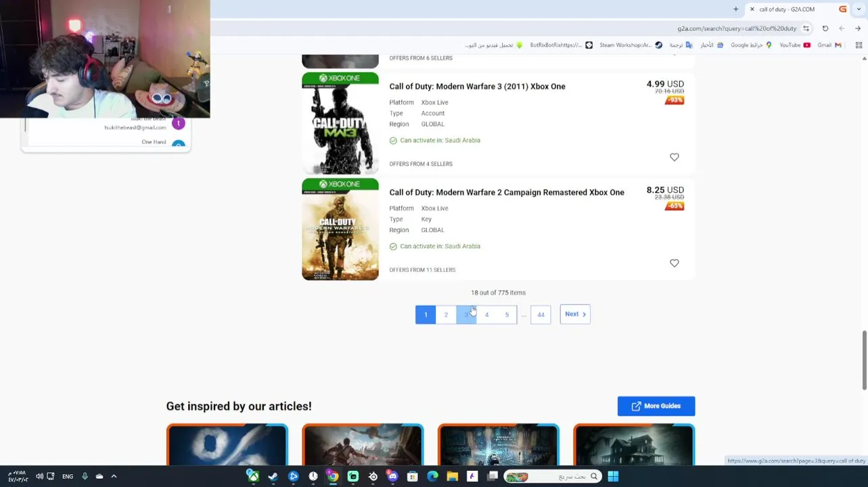Image resolution: width=868 pixels, height=487 pixels.
Task: Open the Google Maps bookmark
Action: tap(751, 45)
